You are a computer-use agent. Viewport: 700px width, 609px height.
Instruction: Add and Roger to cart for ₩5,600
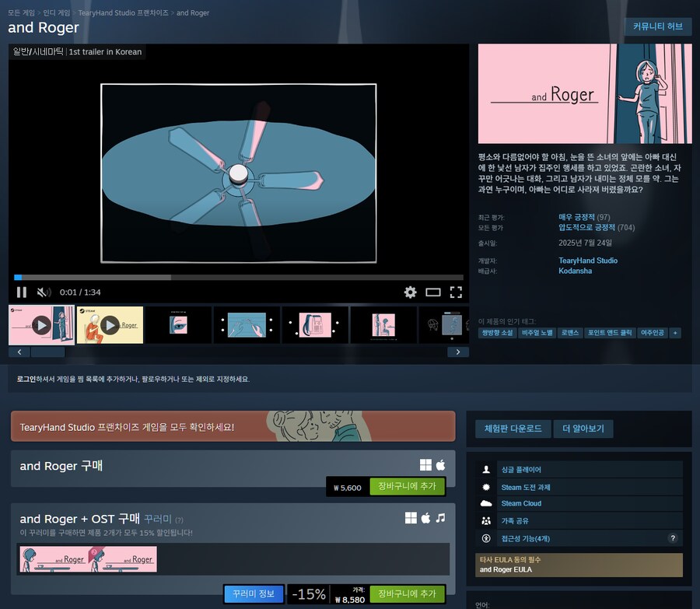coord(407,487)
